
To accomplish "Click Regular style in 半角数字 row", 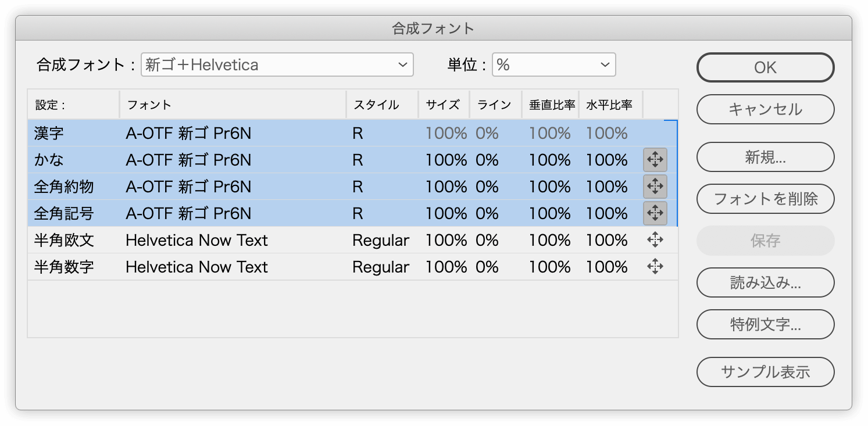I will pos(381,267).
